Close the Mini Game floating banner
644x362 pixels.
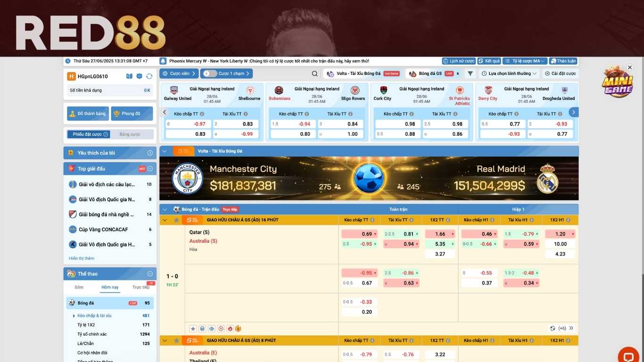click(x=629, y=67)
